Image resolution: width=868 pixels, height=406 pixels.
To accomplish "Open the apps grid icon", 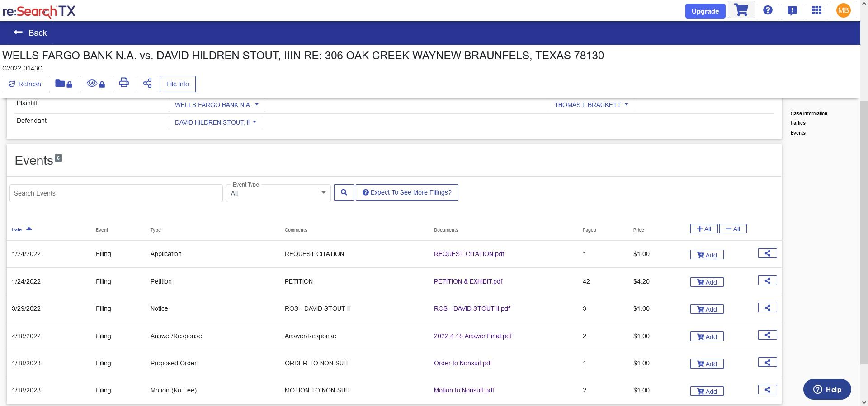I will coord(816,10).
